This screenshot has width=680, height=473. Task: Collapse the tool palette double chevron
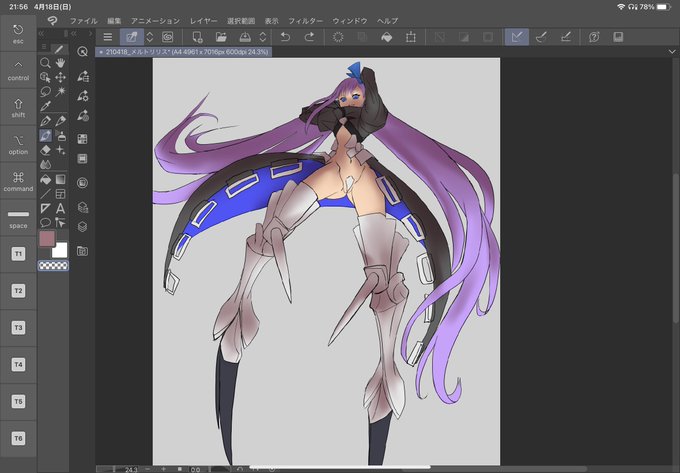pyautogui.click(x=42, y=33)
